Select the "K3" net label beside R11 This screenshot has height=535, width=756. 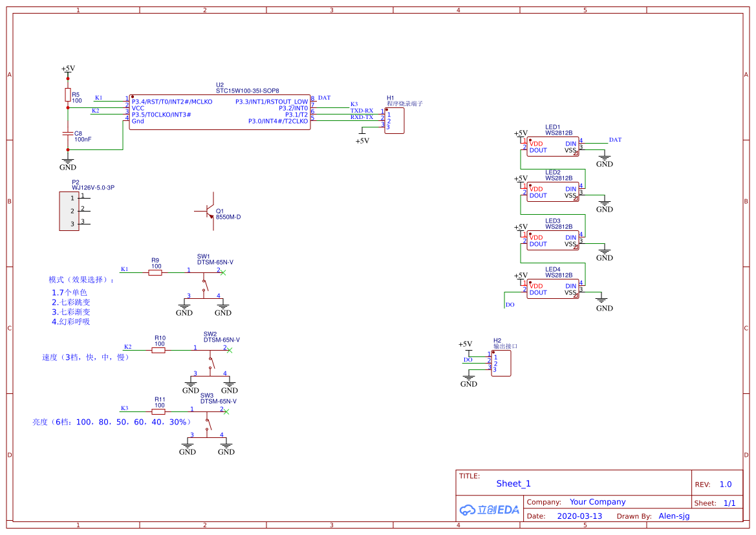(124, 408)
